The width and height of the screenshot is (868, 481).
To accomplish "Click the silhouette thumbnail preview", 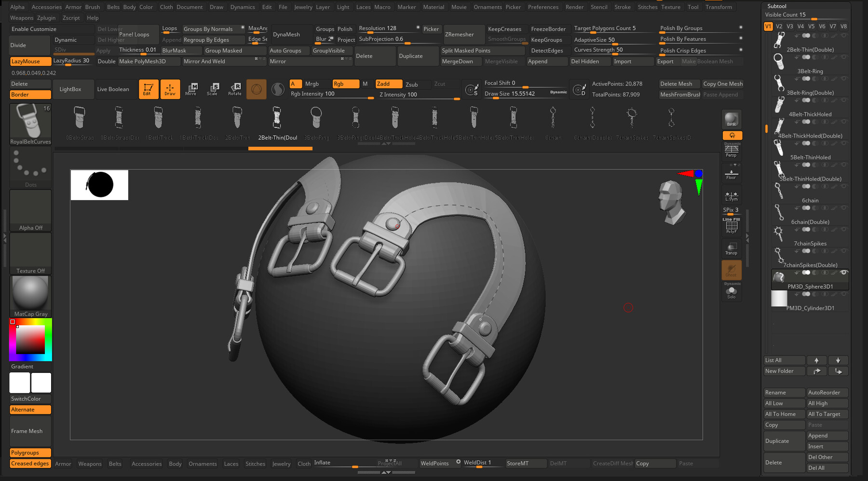I will [x=99, y=185].
